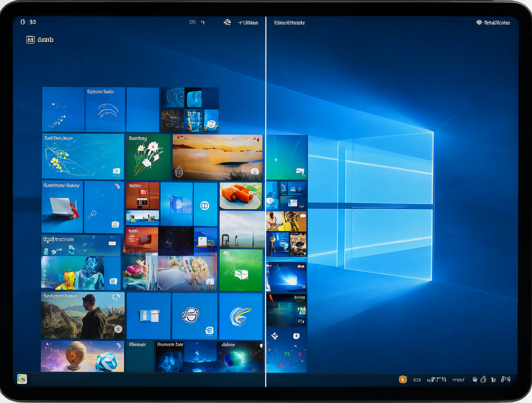Open the Windows logo tile
The width and height of the screenshot is (532, 403).
tap(177, 204)
